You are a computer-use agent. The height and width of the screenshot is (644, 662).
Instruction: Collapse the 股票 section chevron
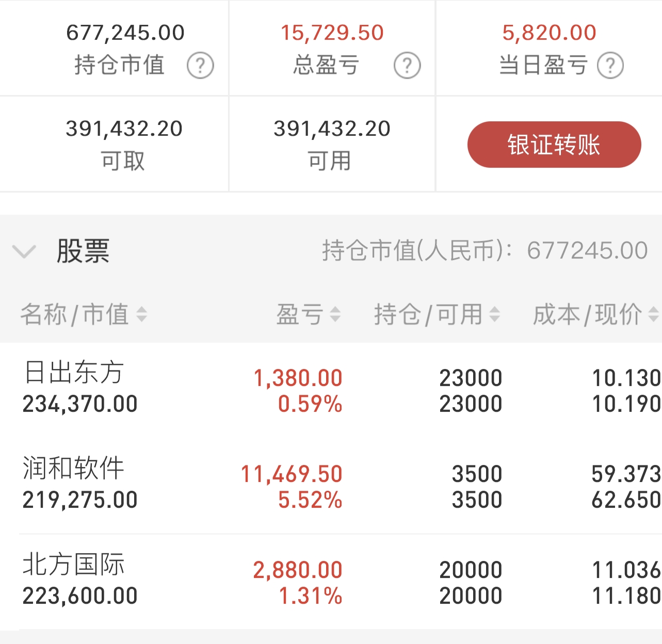coord(24,252)
